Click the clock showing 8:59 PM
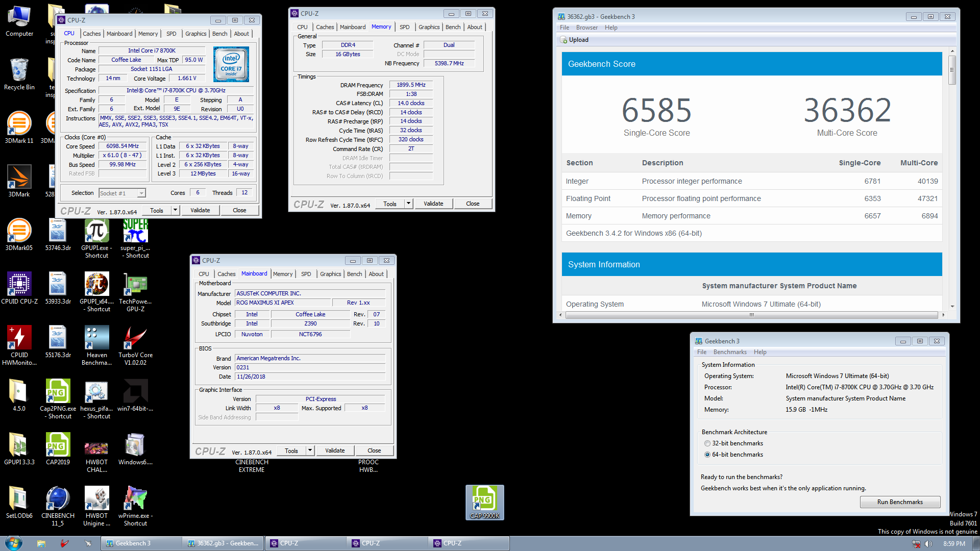Viewport: 980px width, 551px height. tap(954, 544)
